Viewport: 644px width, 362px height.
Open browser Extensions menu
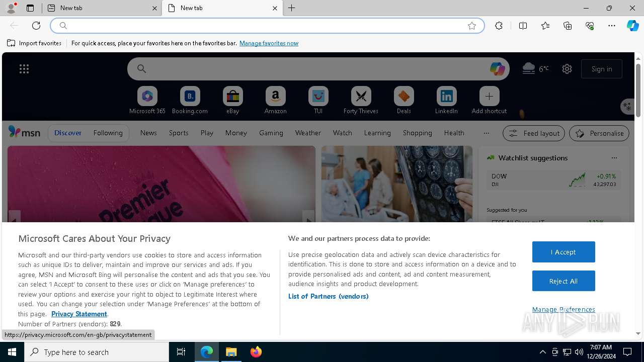pyautogui.click(x=499, y=26)
